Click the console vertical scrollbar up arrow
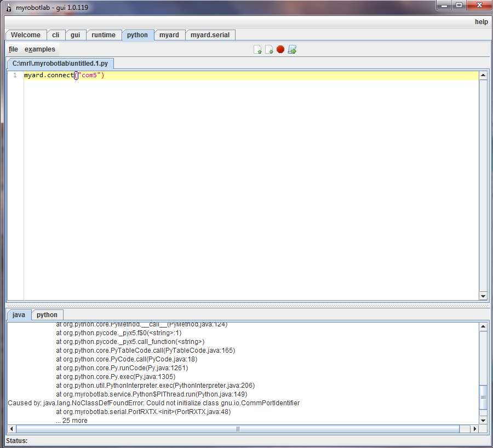The height and width of the screenshot is (448, 493). click(x=483, y=326)
